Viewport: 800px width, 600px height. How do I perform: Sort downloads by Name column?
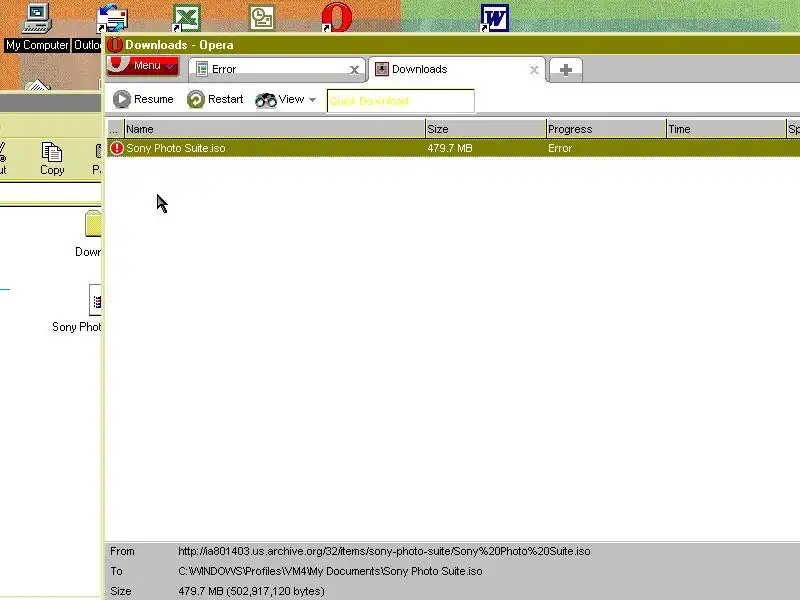click(x=274, y=129)
